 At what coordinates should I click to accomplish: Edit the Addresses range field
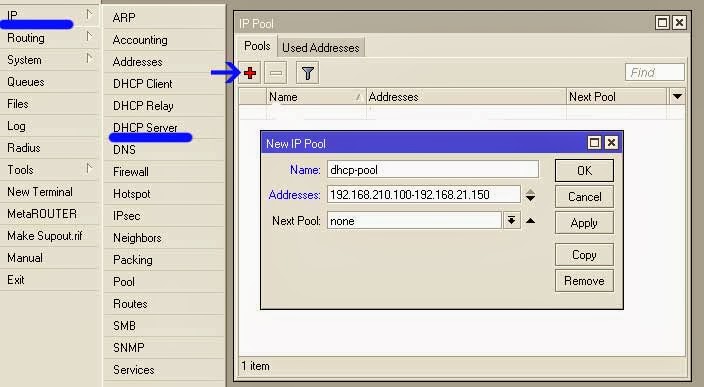(424, 195)
